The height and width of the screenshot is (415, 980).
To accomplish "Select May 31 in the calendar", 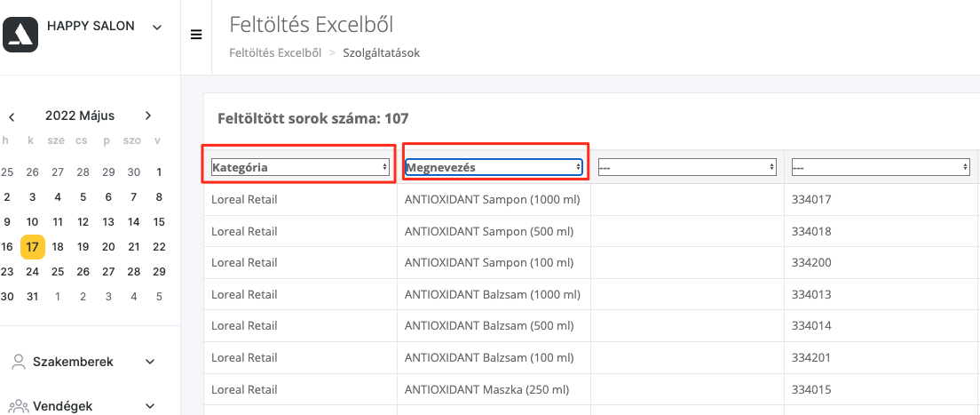I will (33, 297).
